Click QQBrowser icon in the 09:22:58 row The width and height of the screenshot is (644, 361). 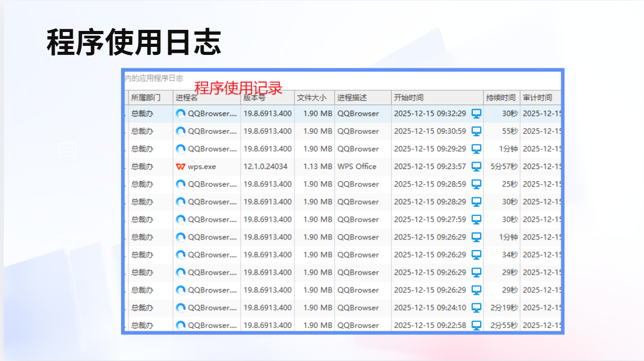(180, 325)
